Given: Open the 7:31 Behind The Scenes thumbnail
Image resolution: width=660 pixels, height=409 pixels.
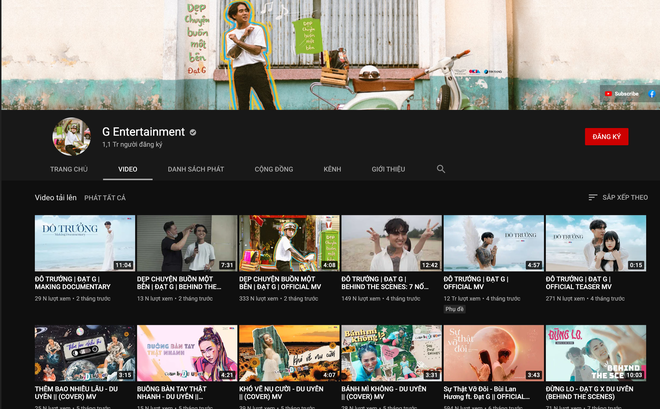Looking at the screenshot, I should (x=187, y=243).
